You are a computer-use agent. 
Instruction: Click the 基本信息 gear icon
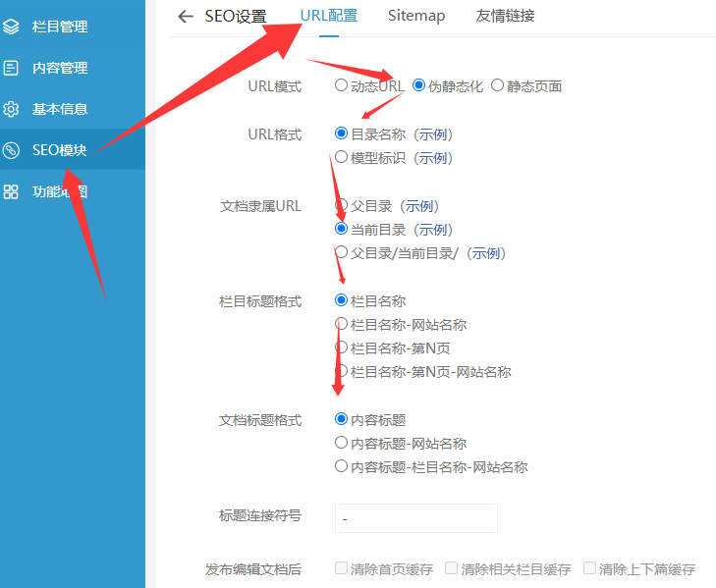pyautogui.click(x=11, y=109)
